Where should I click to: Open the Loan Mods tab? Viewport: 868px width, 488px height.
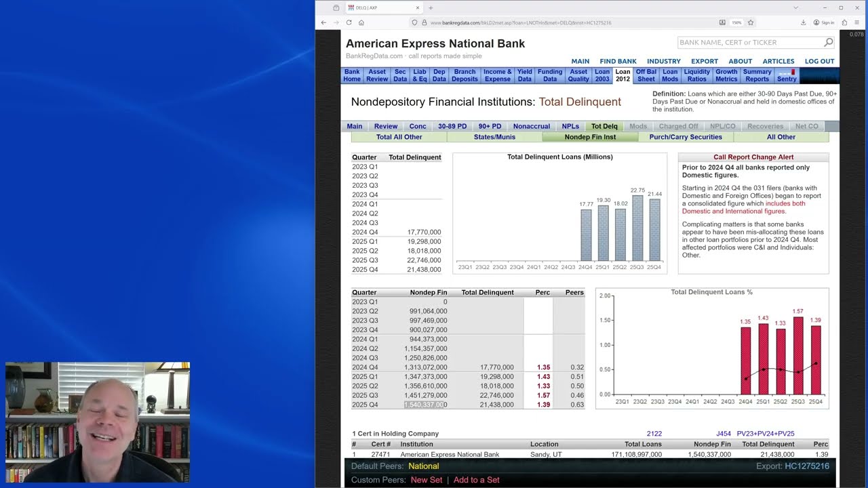pos(670,75)
